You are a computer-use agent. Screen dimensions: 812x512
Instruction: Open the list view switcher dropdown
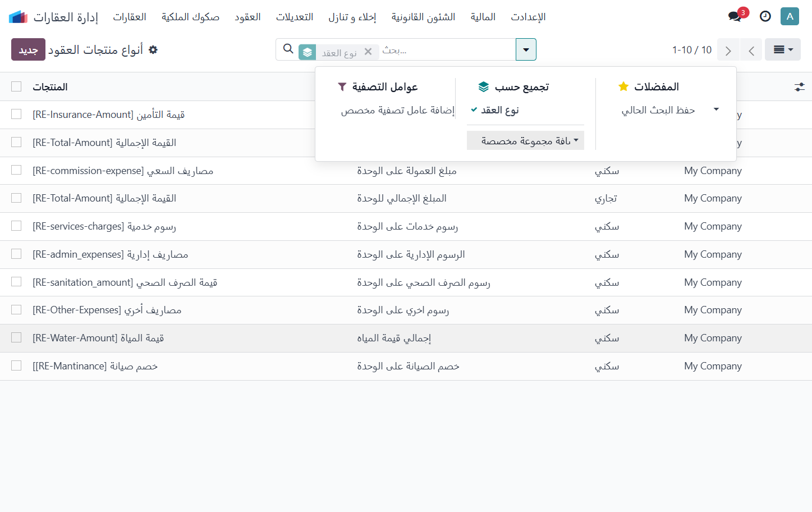pos(783,49)
